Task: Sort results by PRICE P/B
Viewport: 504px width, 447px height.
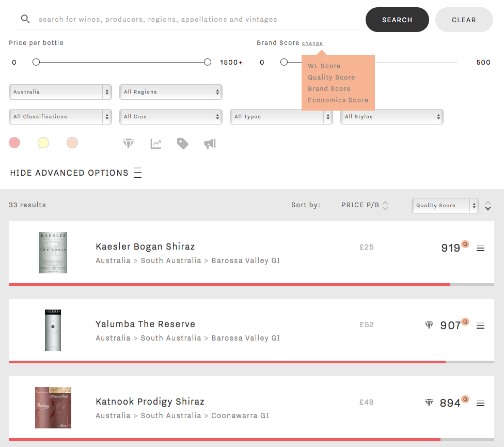Action: pos(365,205)
